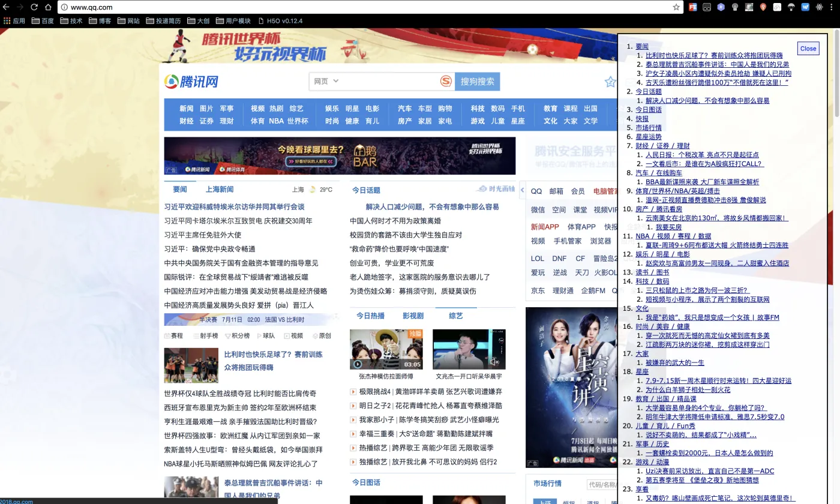Click the Sogou logo icon in search box
Image resolution: width=840 pixels, height=504 pixels.
(x=445, y=81)
